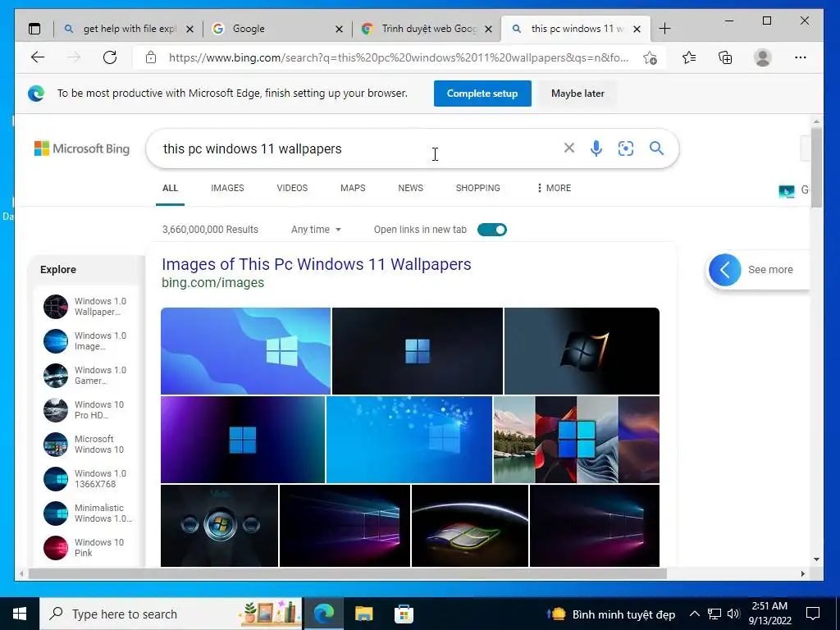Image resolution: width=840 pixels, height=630 pixels.
Task: Toggle 'Open links in new tab' switch
Action: pos(492,230)
